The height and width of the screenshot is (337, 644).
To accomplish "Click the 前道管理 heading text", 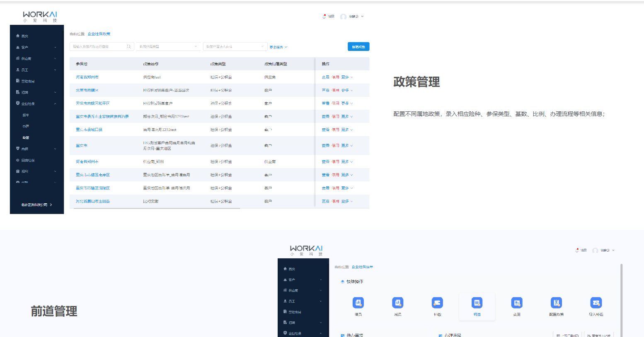I will [54, 311].
